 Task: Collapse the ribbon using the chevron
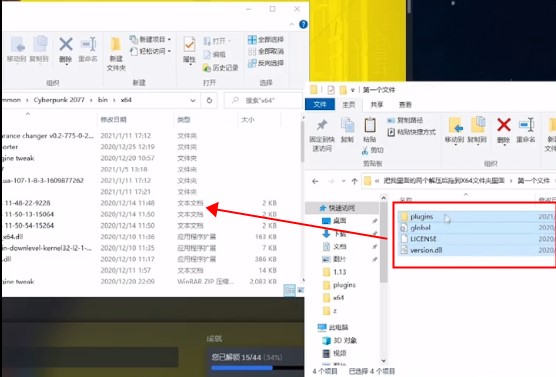(x=291, y=24)
